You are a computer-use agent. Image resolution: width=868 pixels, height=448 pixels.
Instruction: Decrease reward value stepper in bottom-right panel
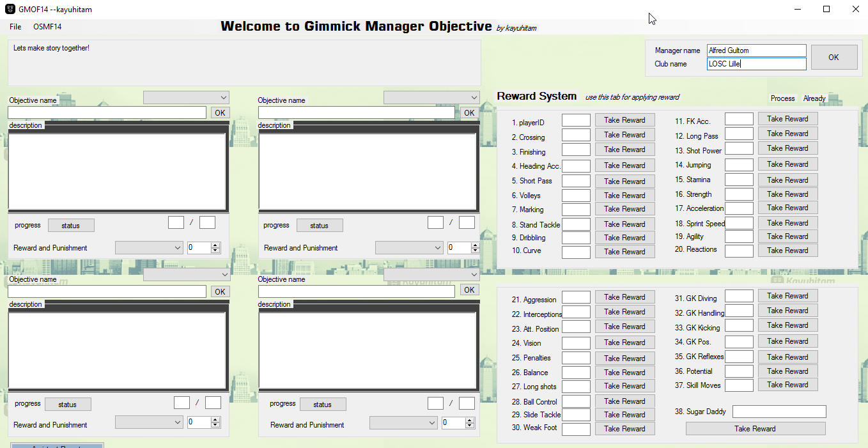470,426
